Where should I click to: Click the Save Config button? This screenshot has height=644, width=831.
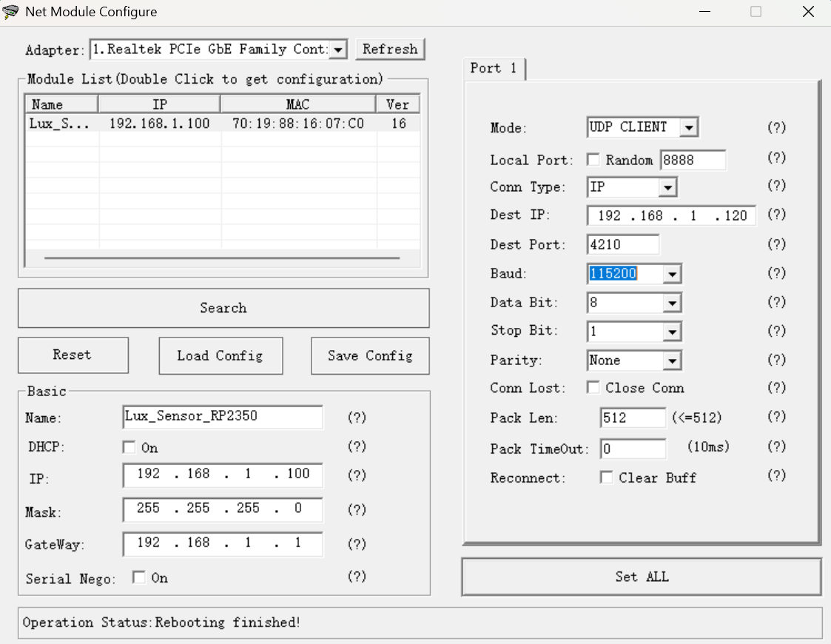coord(370,355)
